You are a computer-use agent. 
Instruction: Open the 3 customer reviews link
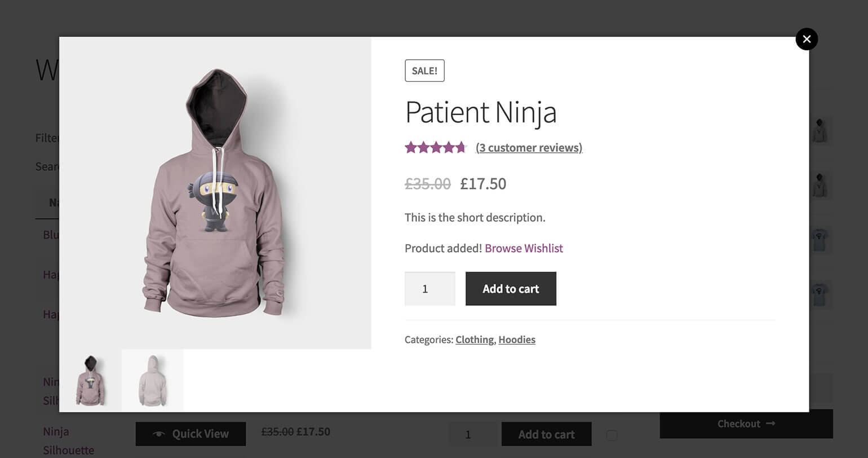click(x=529, y=148)
